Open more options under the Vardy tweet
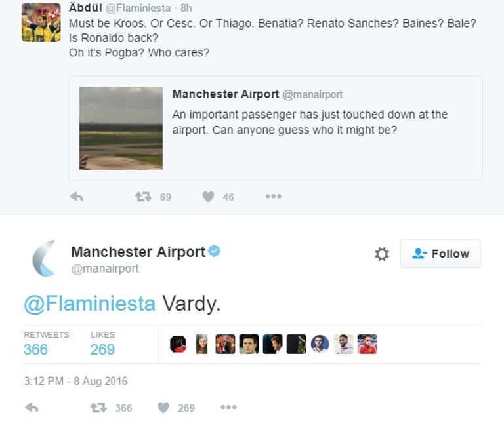 (x=228, y=408)
